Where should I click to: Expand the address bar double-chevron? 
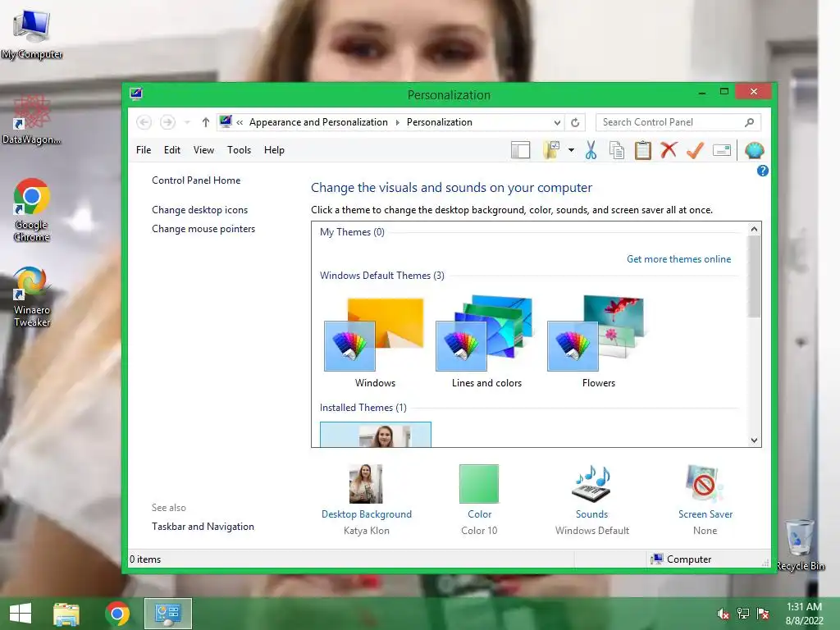240,123
